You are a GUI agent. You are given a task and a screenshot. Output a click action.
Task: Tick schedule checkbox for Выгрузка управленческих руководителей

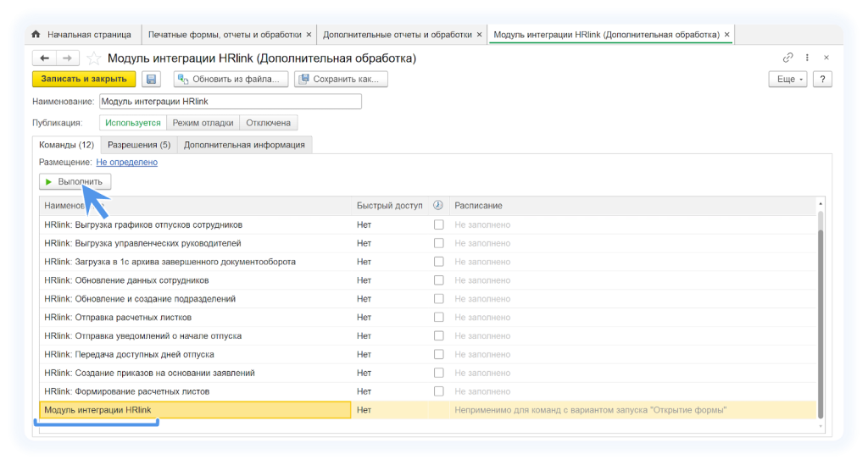[x=438, y=243]
